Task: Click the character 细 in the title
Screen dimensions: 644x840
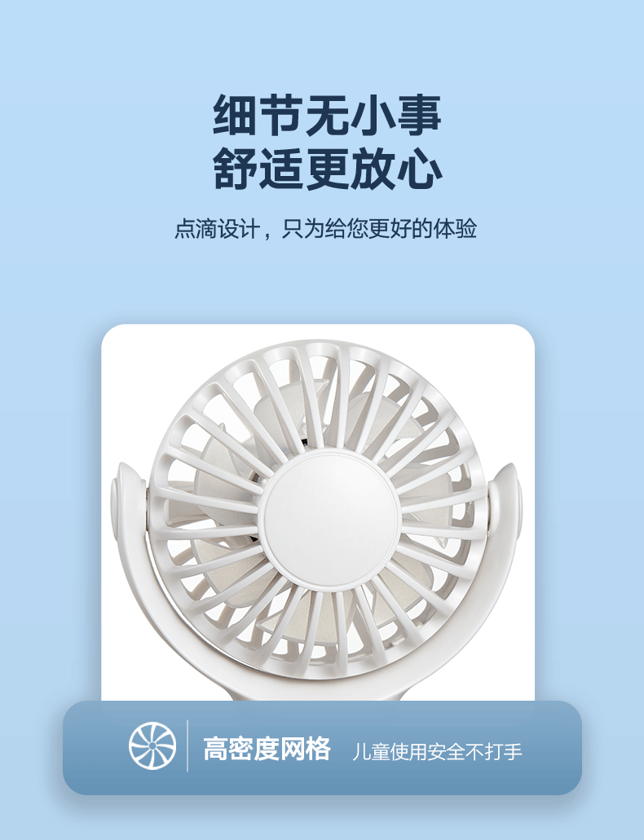Action: pyautogui.click(x=234, y=114)
